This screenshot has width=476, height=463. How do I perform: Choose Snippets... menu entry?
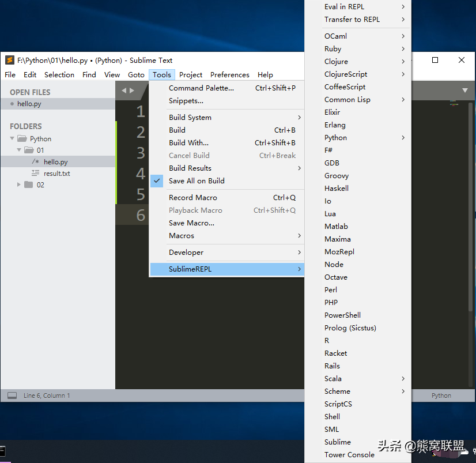(x=227, y=100)
